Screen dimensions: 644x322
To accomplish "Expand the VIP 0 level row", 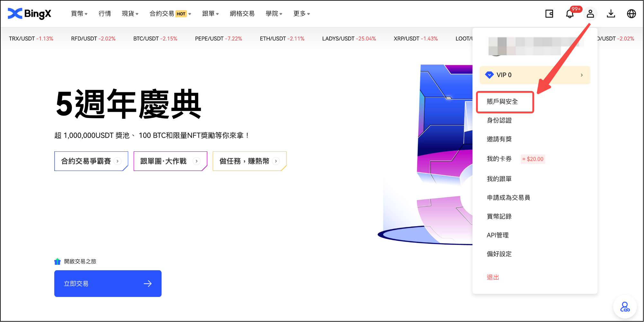I will click(534, 75).
